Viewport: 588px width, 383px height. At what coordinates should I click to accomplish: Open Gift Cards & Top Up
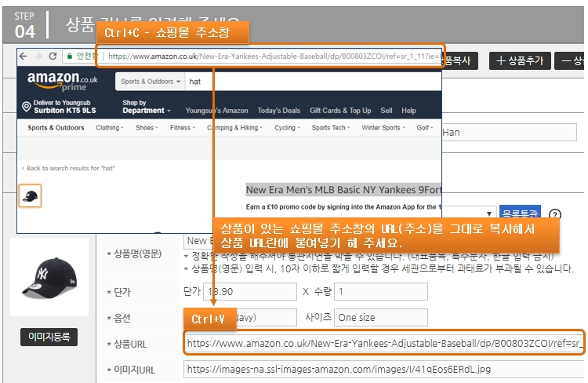click(x=340, y=111)
